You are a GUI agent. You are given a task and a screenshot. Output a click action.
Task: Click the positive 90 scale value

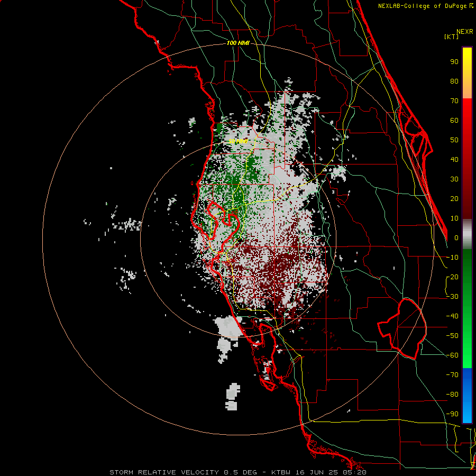[454, 62]
